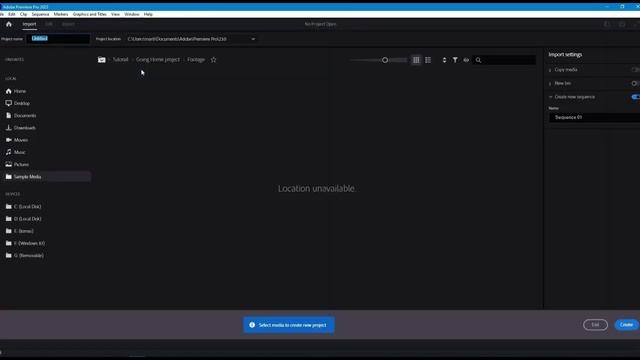Open the Sequence menu
This screenshot has height=360, width=640.
coord(40,14)
